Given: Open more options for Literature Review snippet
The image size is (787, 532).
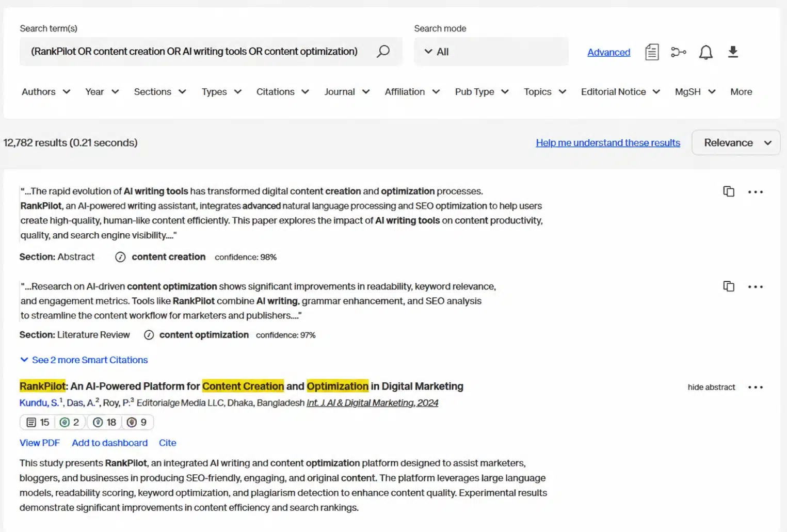Looking at the screenshot, I should pyautogui.click(x=755, y=287).
